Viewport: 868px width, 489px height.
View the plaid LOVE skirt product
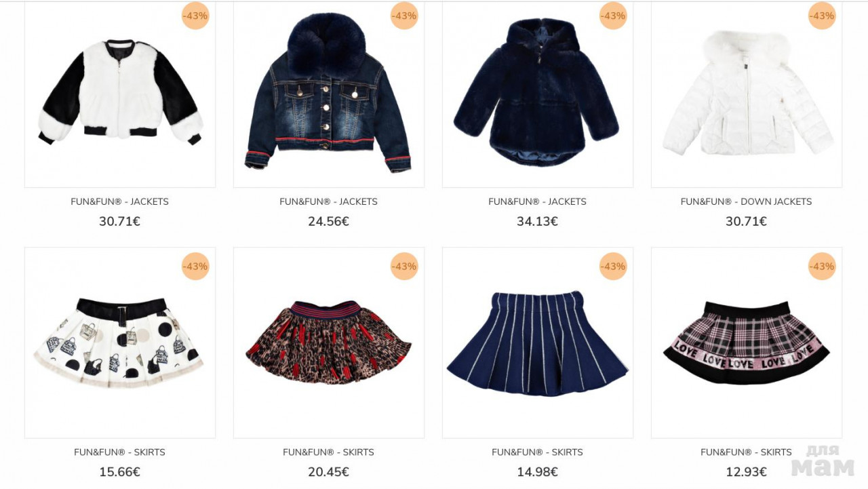[746, 343]
